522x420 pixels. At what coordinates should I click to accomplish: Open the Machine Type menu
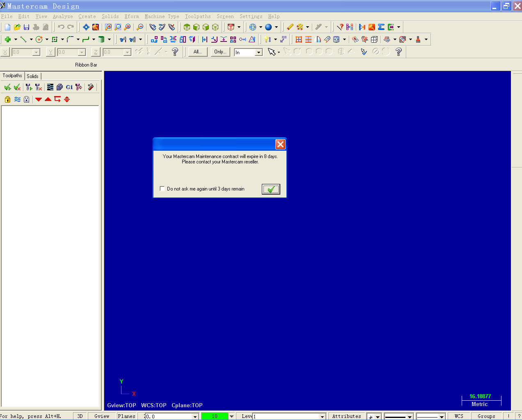tap(162, 16)
